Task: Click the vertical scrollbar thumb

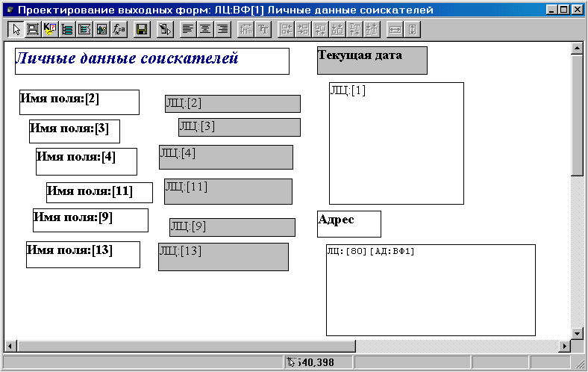Action: pyautogui.click(x=577, y=115)
